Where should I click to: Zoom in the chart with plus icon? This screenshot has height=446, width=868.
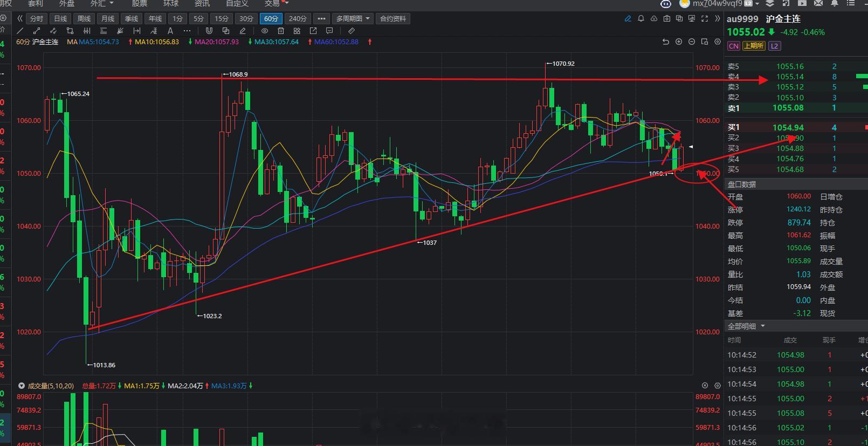[x=679, y=42]
